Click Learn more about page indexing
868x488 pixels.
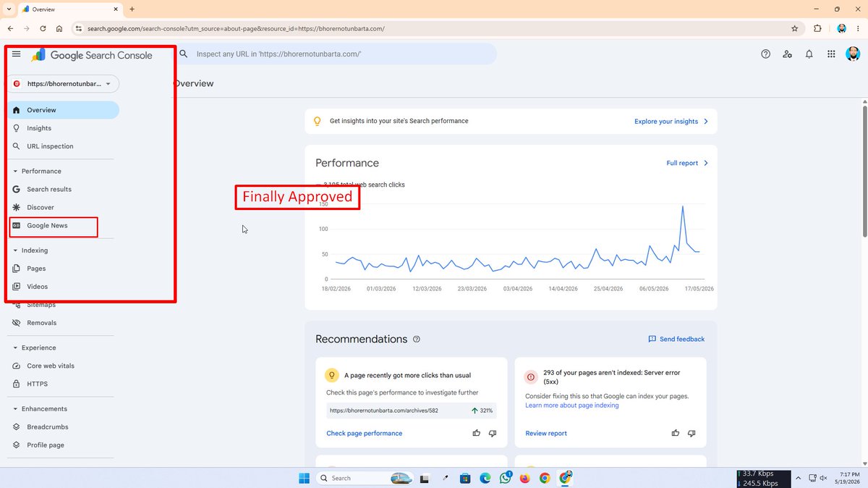pyautogui.click(x=572, y=405)
